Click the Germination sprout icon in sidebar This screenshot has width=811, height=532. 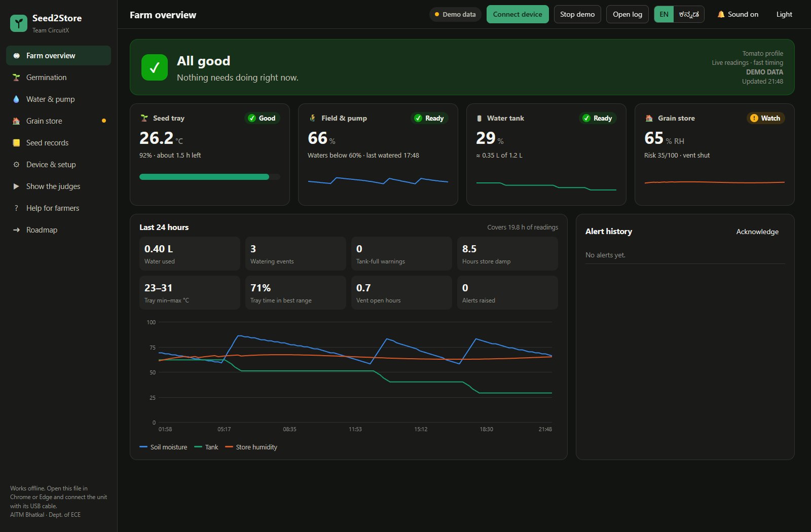16,78
